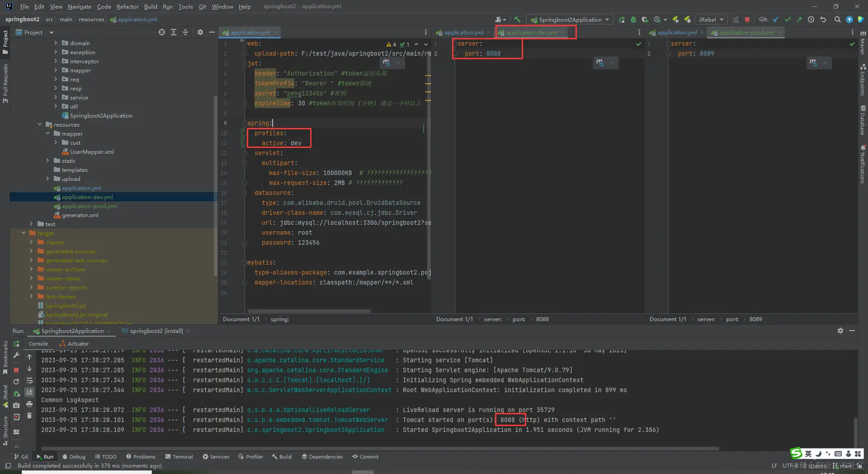
Task: Click trash Clear All icon in console
Action: pyautogui.click(x=29, y=416)
